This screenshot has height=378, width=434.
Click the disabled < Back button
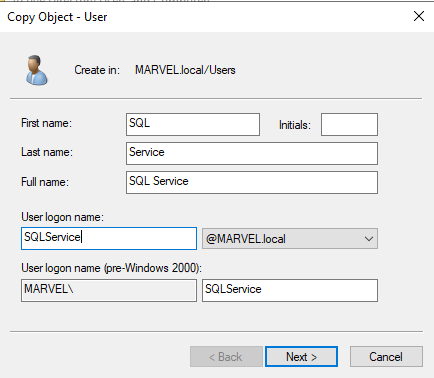coord(226,357)
